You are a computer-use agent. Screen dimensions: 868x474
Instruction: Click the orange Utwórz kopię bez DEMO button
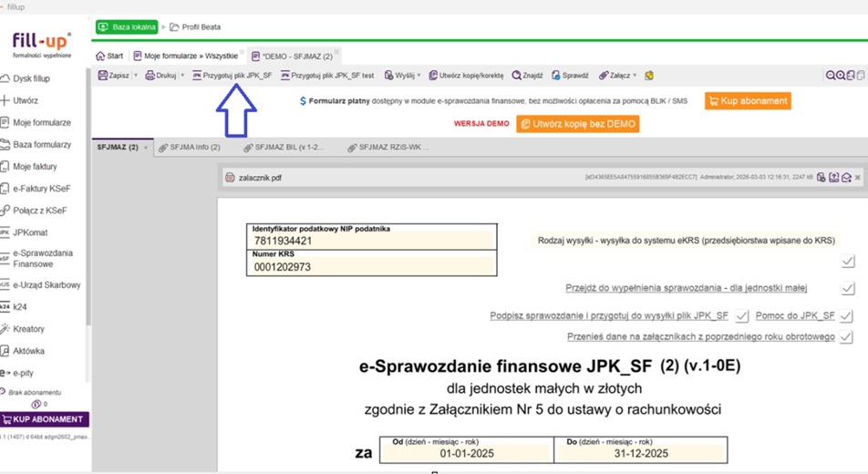pos(577,124)
